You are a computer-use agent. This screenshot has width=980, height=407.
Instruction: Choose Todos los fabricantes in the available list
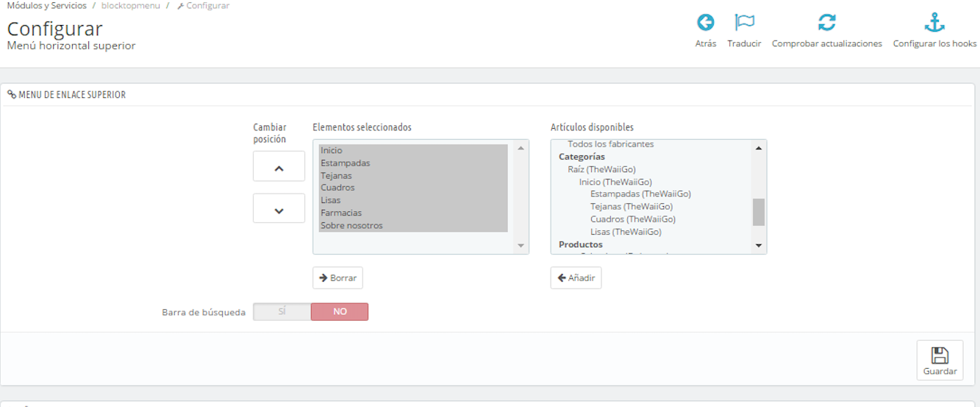tap(610, 144)
